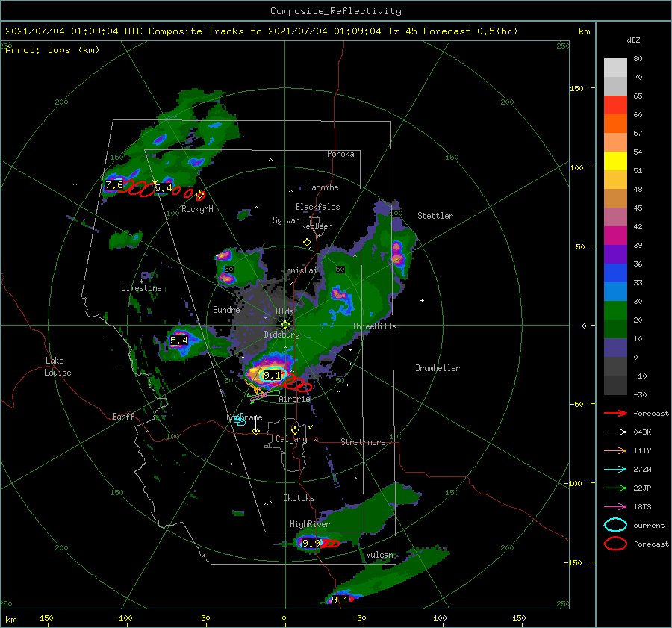Click the Innisfail label

[x=302, y=270]
